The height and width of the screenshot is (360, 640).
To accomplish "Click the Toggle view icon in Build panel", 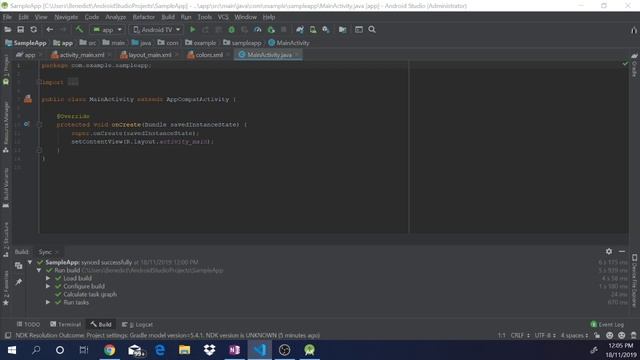I will [18, 265].
